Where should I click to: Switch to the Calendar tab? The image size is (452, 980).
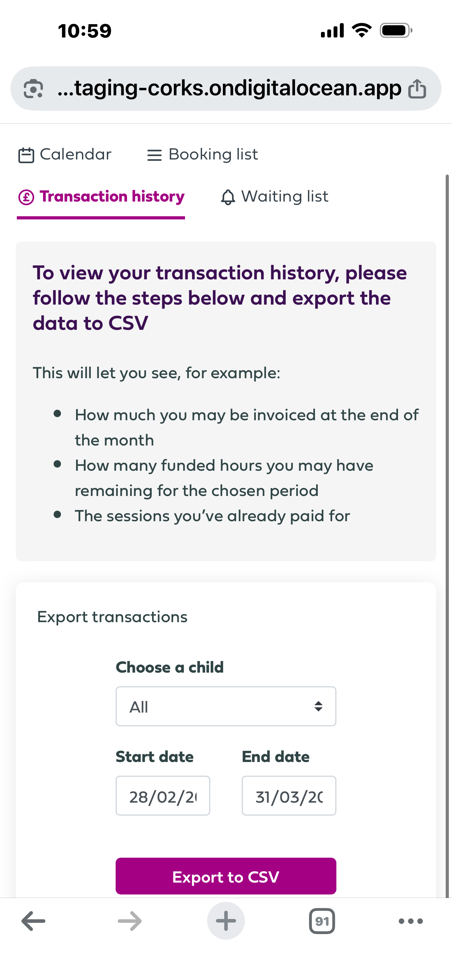pyautogui.click(x=75, y=155)
